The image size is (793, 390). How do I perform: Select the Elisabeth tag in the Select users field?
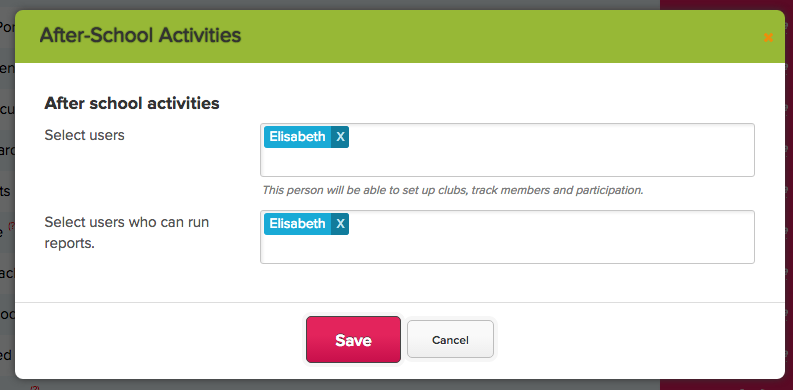click(x=297, y=137)
